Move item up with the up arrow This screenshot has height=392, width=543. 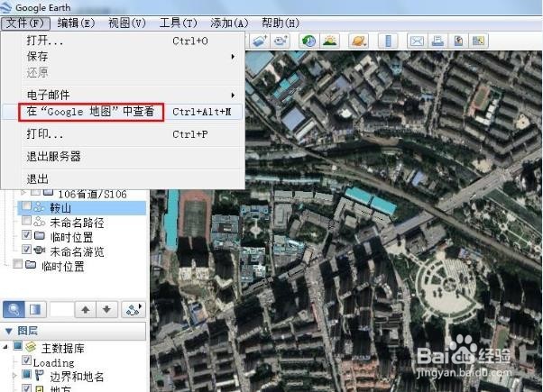coord(86,309)
